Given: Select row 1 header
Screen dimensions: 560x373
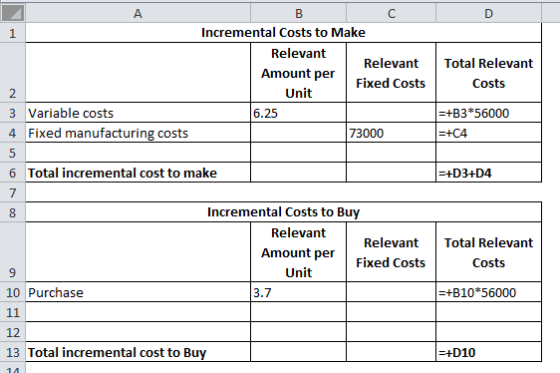Looking at the screenshot, I should 12,33.
